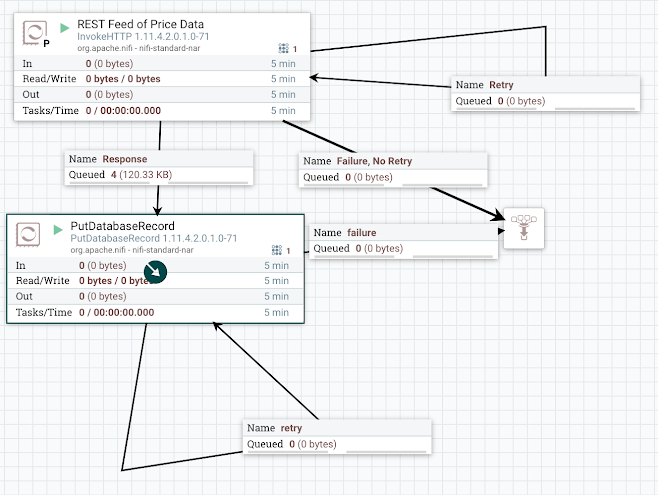
Task: Click the teal connection arrow handle
Action: tap(155, 271)
